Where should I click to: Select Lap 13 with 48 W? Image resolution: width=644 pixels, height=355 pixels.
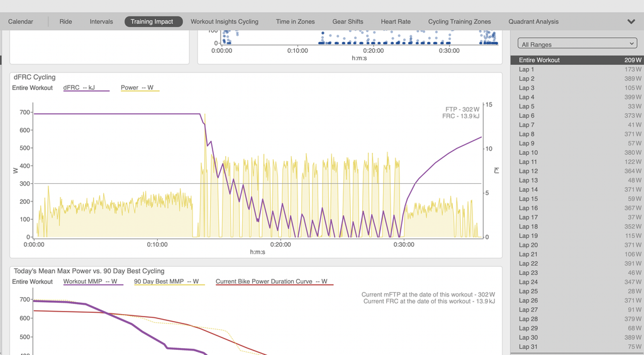(577, 181)
